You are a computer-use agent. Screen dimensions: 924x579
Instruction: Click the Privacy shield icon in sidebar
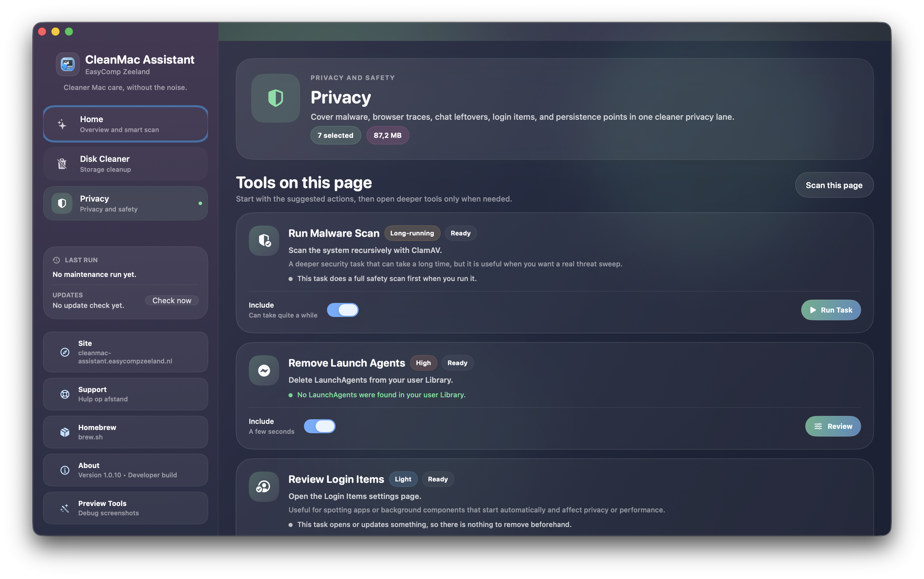pyautogui.click(x=62, y=203)
